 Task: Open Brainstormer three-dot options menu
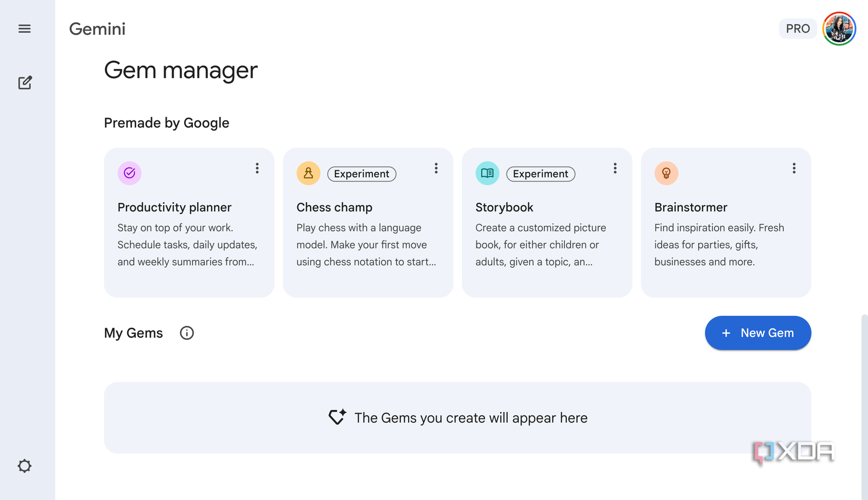point(794,168)
